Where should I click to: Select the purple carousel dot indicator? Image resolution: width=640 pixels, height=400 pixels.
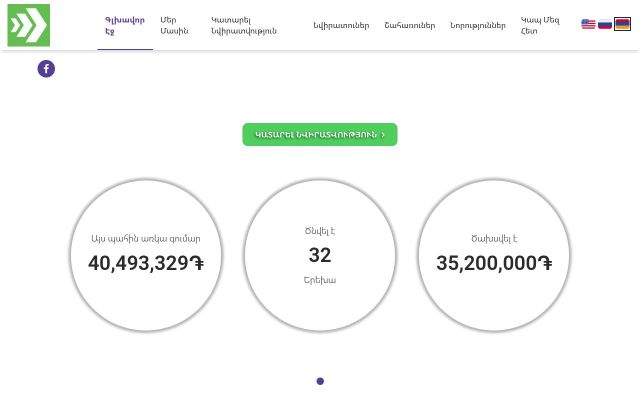[x=320, y=381]
